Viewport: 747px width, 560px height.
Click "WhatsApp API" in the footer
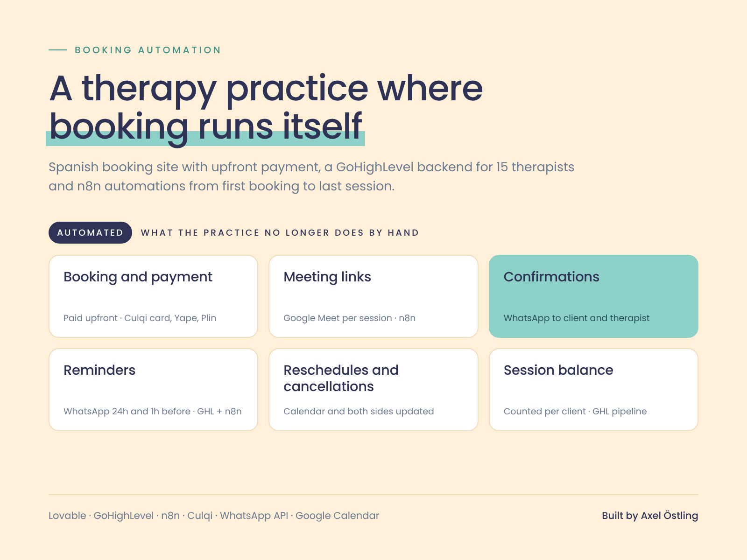pyautogui.click(x=254, y=516)
